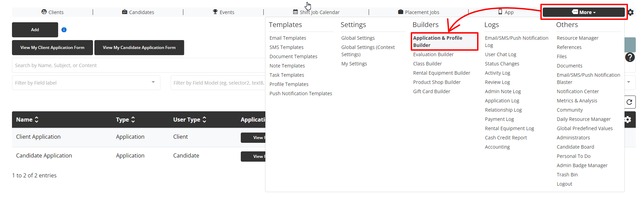Select Push Notification Templates
The width and height of the screenshot is (644, 212).
coord(301,93)
